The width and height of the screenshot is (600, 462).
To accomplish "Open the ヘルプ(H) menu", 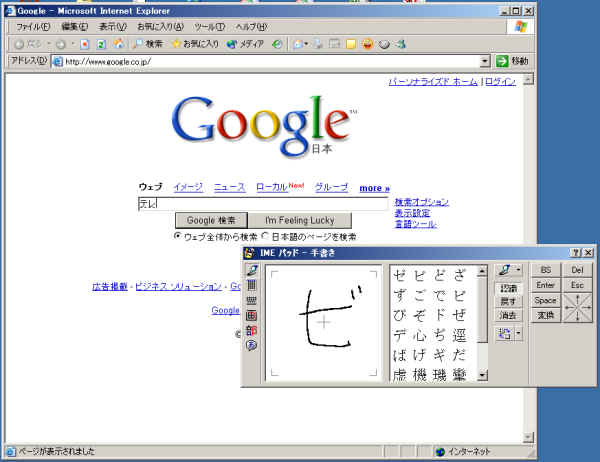I will [x=251, y=27].
